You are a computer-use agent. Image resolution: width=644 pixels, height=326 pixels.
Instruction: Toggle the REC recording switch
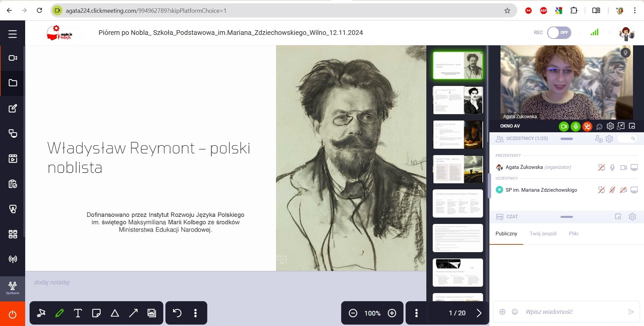tap(559, 33)
